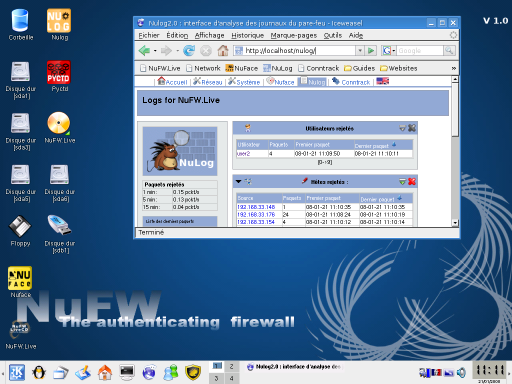Image resolution: width=512 pixels, height=384 pixels.
Task: Open the URL history dropdown arrow
Action: 360,51
